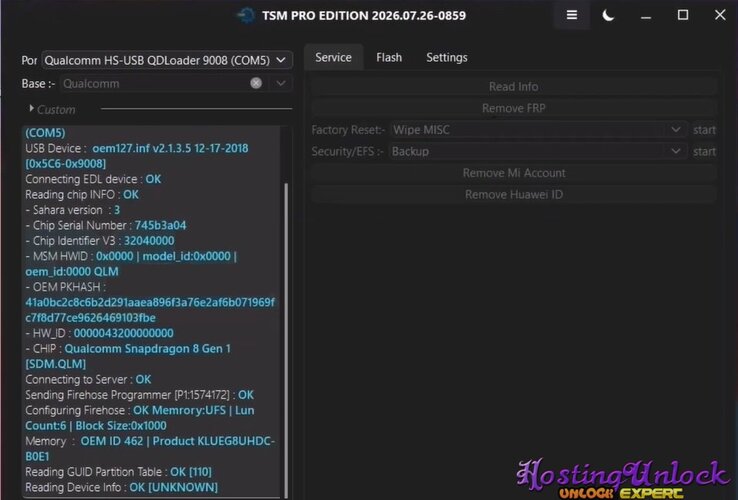Click the OEM PKHASH value starting 41a0bc2c
Viewport: 738px width, 500px height.
click(150, 302)
